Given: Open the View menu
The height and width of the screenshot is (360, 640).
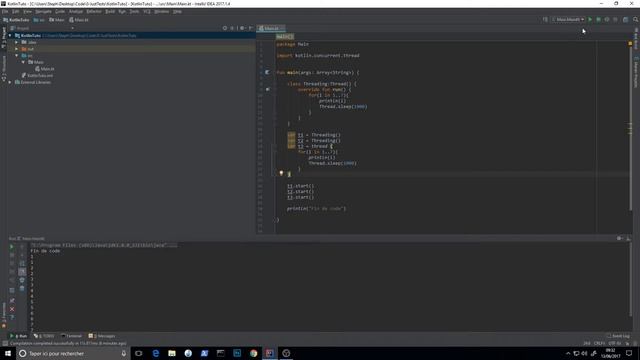Looking at the screenshot, I should pos(27,11).
